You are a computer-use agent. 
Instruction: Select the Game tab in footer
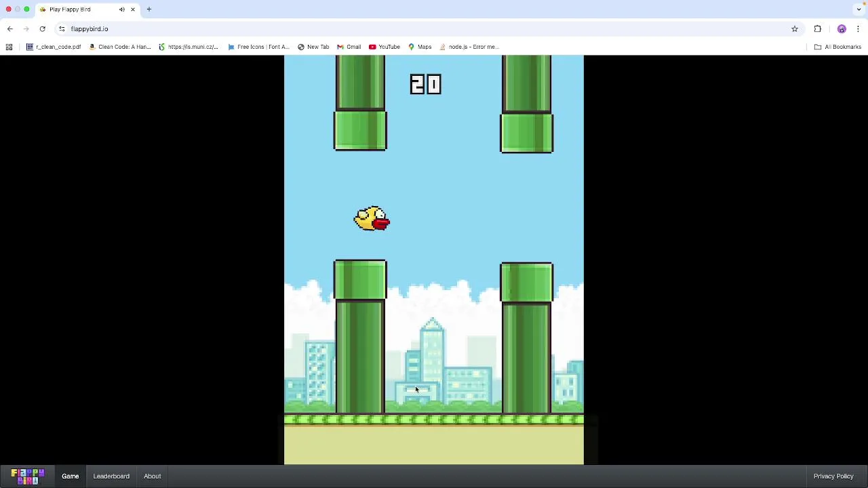[x=71, y=476]
